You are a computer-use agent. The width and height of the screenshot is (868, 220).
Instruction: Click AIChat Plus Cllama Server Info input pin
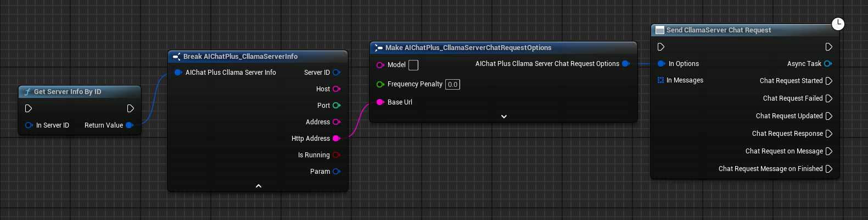[x=178, y=73]
